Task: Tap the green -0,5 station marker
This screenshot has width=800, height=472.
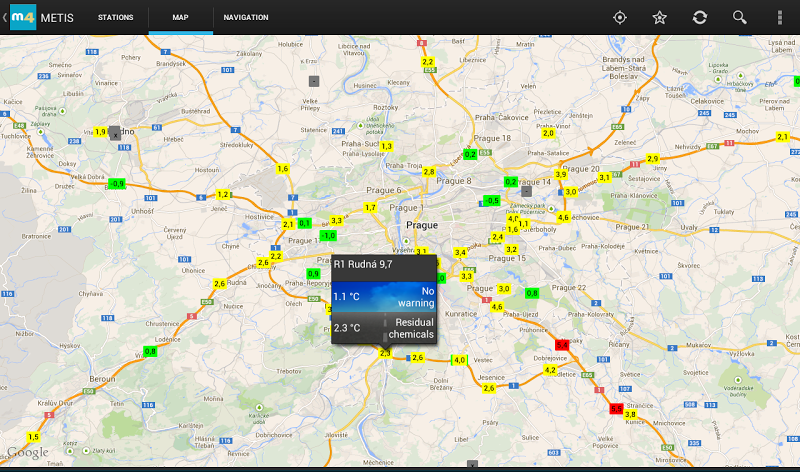Action: (492, 201)
